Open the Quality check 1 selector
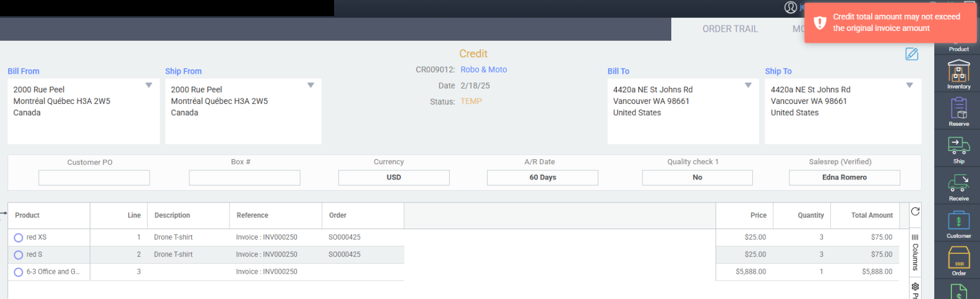This screenshot has width=980, height=299. click(x=697, y=178)
